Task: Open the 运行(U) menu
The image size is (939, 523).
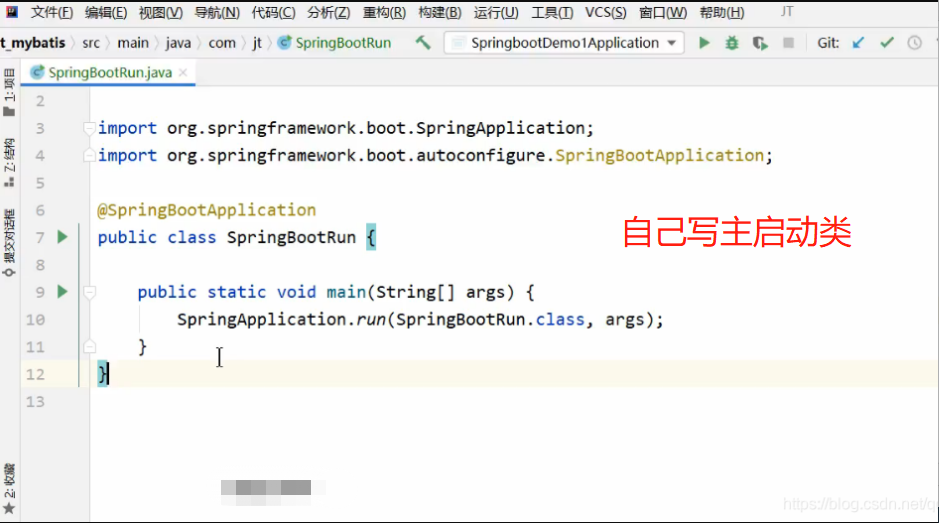Action: (x=496, y=12)
